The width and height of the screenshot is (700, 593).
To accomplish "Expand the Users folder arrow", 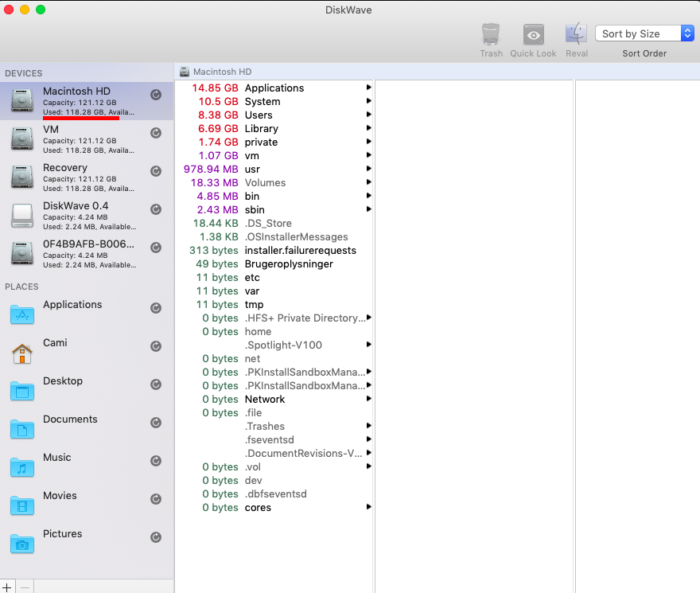I will click(369, 115).
